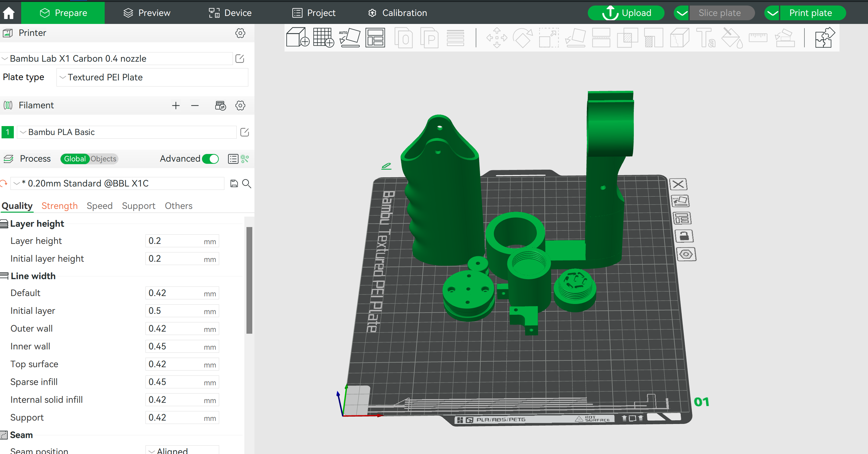Select the Lay on Face tool
Screen dimensions: 868x454
pos(575,38)
